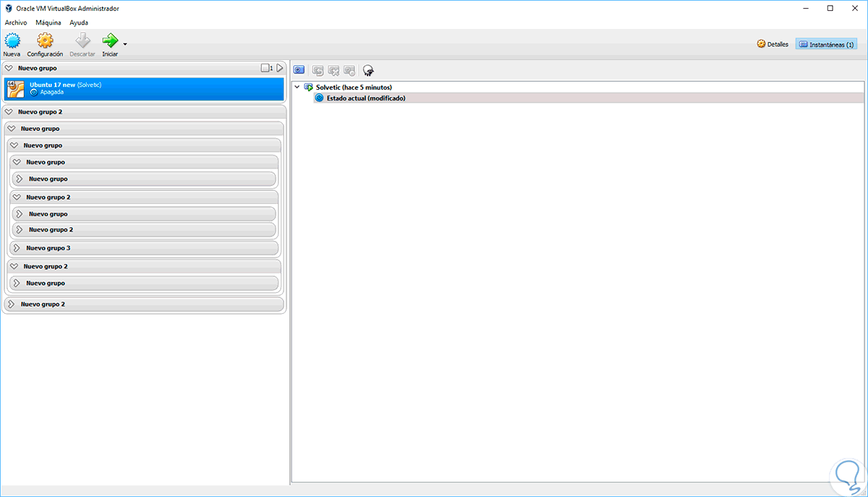This screenshot has height=497, width=868.
Task: Click the sheep clone icon
Action: 368,70
